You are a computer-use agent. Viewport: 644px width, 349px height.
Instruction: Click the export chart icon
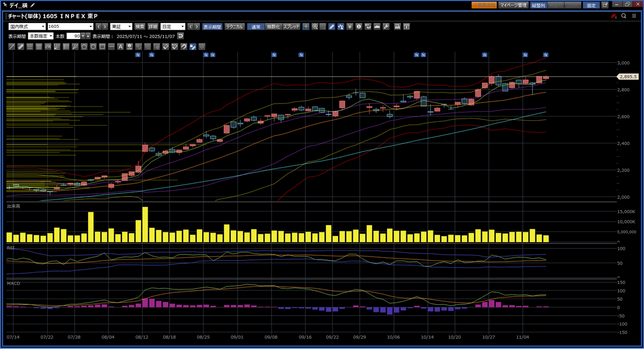coord(406,26)
